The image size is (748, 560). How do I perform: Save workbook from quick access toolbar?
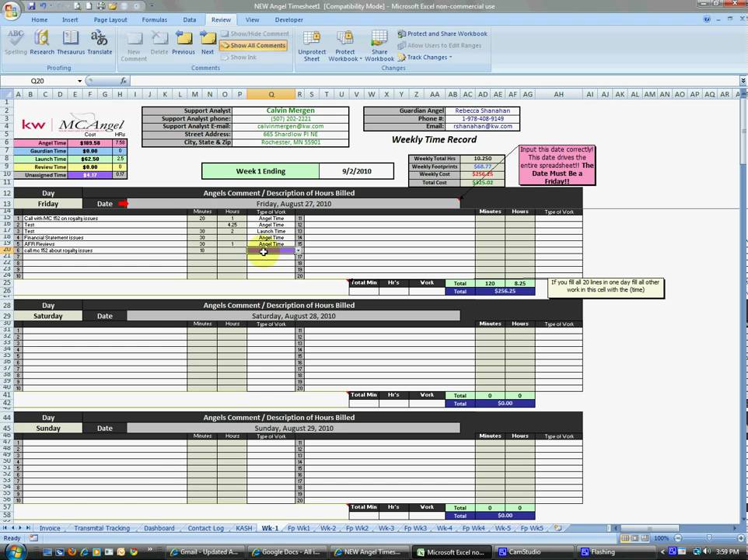click(31, 6)
